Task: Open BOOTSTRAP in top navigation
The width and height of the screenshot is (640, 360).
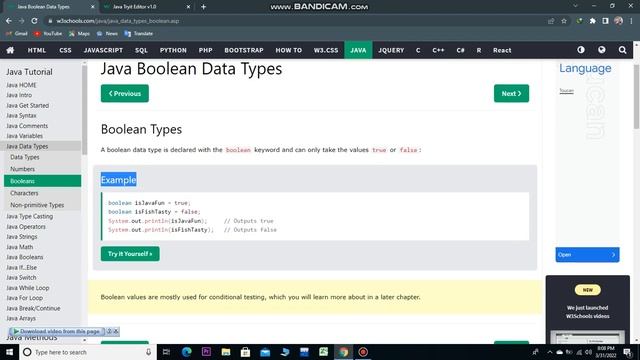Action: [x=244, y=50]
